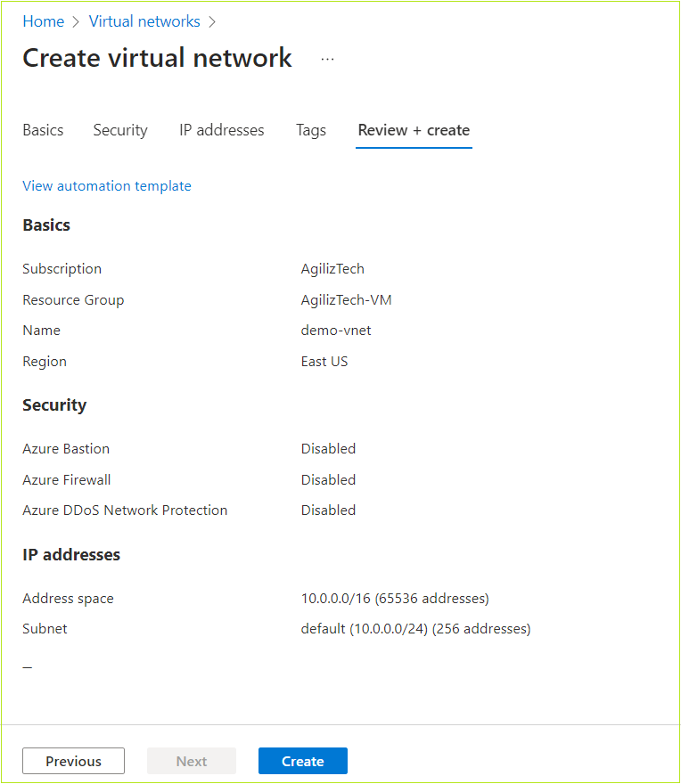This screenshot has width=681, height=784.
Task: Switch to the Basics tab
Action: click(x=43, y=130)
